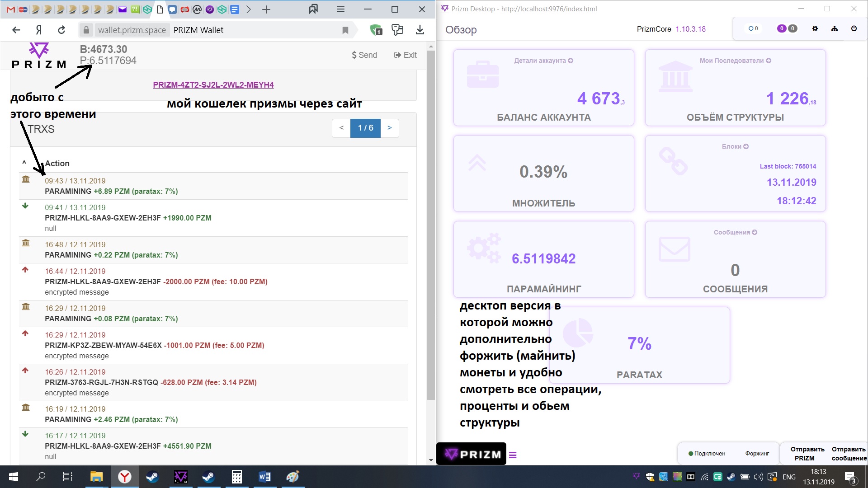Click the purple 0 badge in Prizm Desktop header
Viewport: 868px width, 488px height.
point(781,28)
